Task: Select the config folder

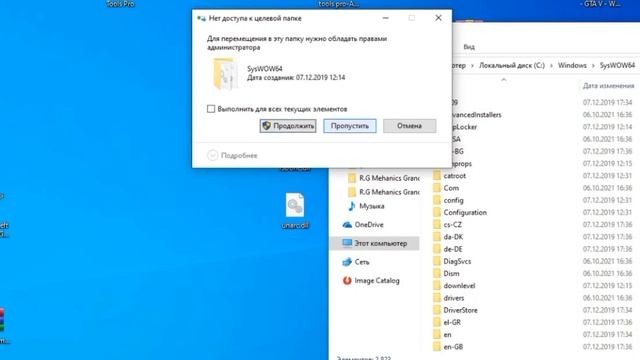Action: point(453,200)
